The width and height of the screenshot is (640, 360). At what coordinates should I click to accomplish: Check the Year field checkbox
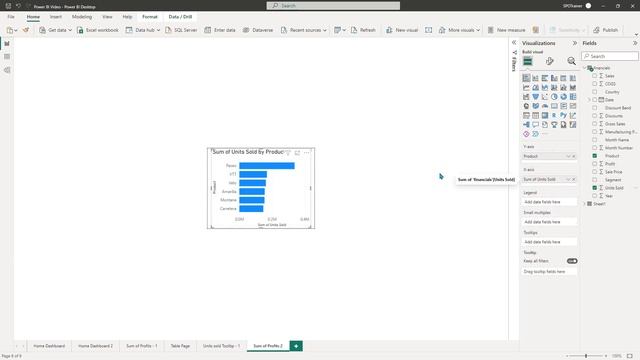click(595, 196)
